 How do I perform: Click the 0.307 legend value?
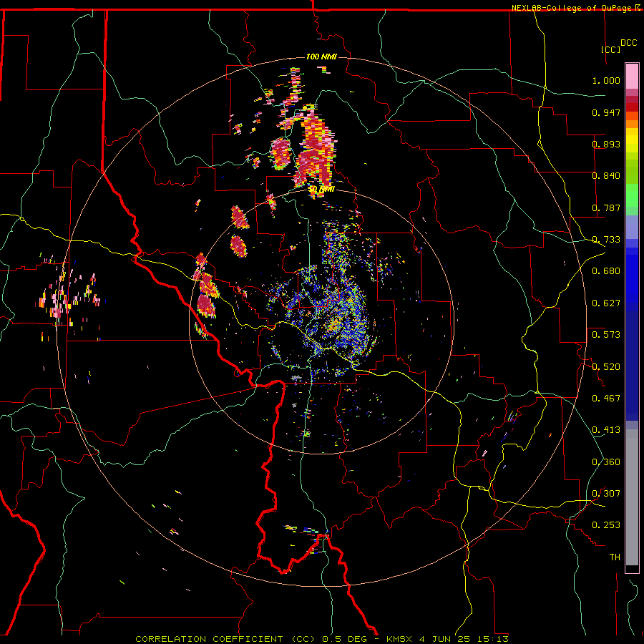coord(606,494)
